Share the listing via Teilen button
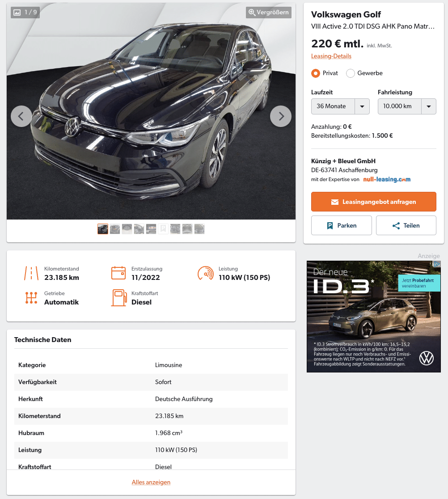The height and width of the screenshot is (499, 448). point(406,225)
